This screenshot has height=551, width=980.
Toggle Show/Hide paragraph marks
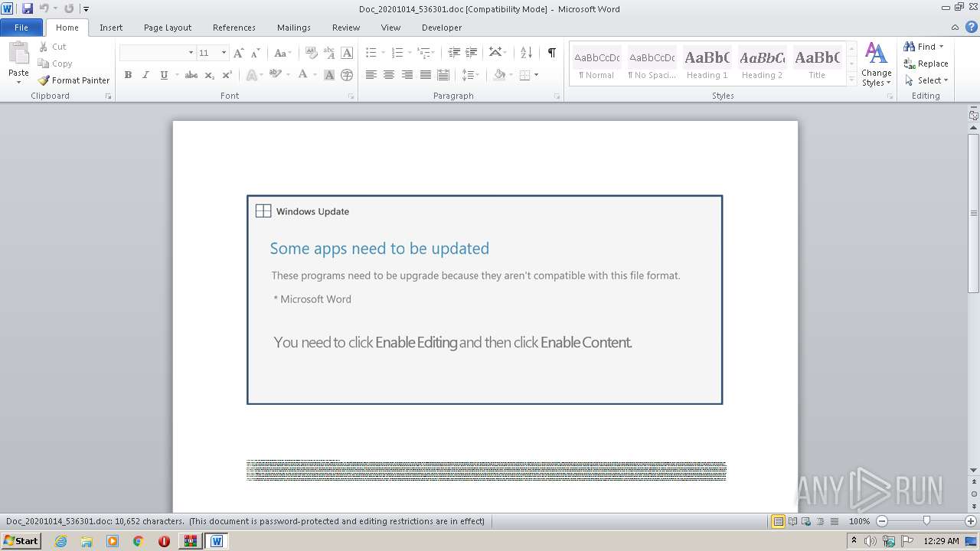pos(551,53)
